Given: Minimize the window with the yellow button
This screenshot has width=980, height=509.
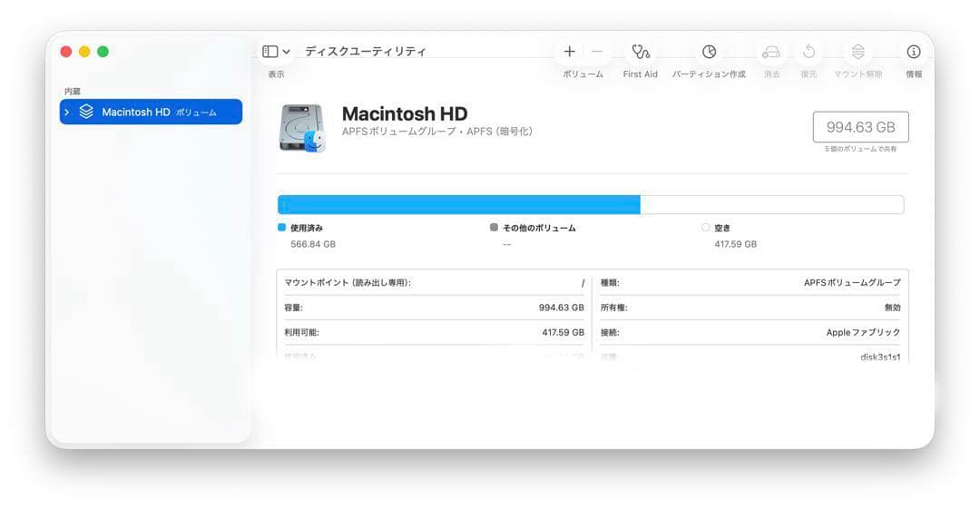Looking at the screenshot, I should pos(84,52).
